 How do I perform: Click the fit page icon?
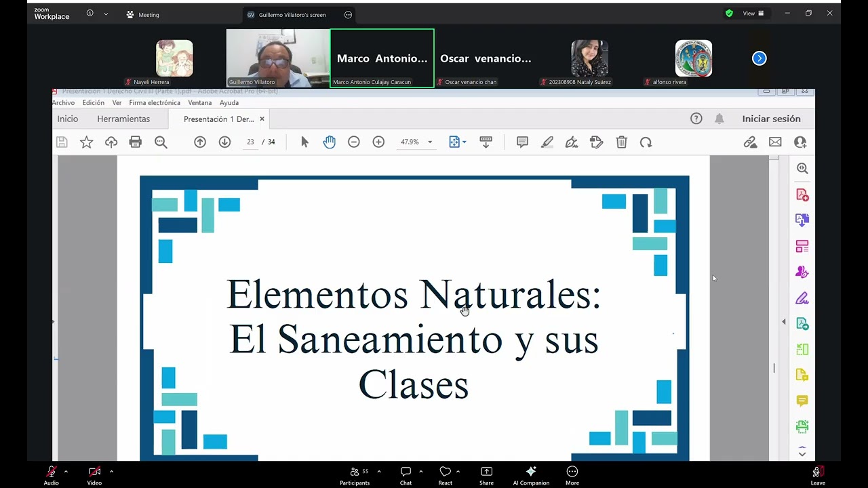pos(454,142)
